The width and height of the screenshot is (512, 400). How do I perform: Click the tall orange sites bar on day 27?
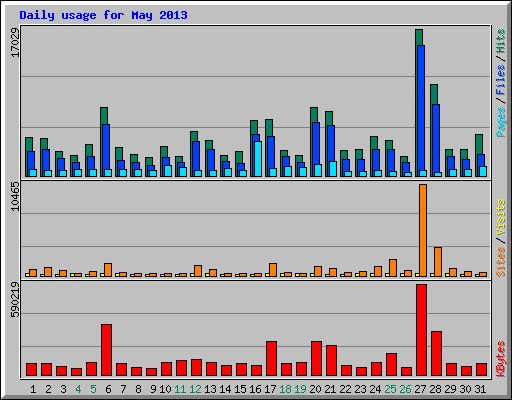423,230
